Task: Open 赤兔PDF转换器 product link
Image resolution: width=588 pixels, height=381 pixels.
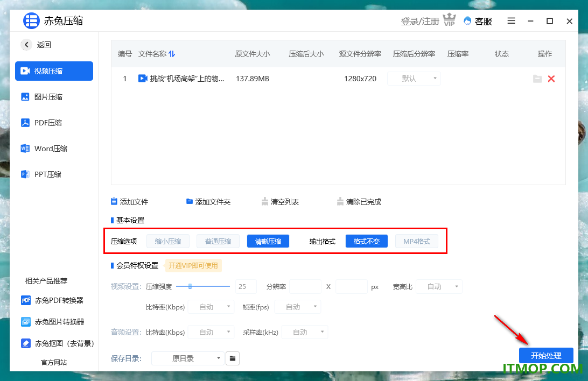Action: point(52,300)
